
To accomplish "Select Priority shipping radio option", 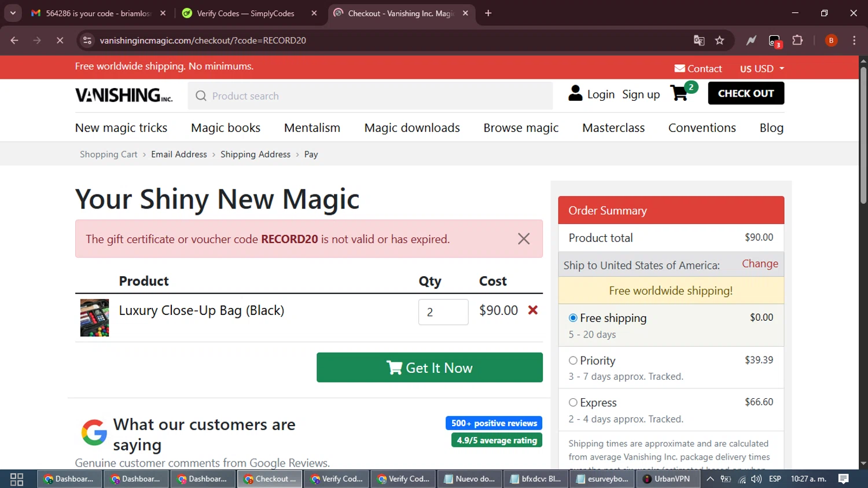I will pos(573,361).
